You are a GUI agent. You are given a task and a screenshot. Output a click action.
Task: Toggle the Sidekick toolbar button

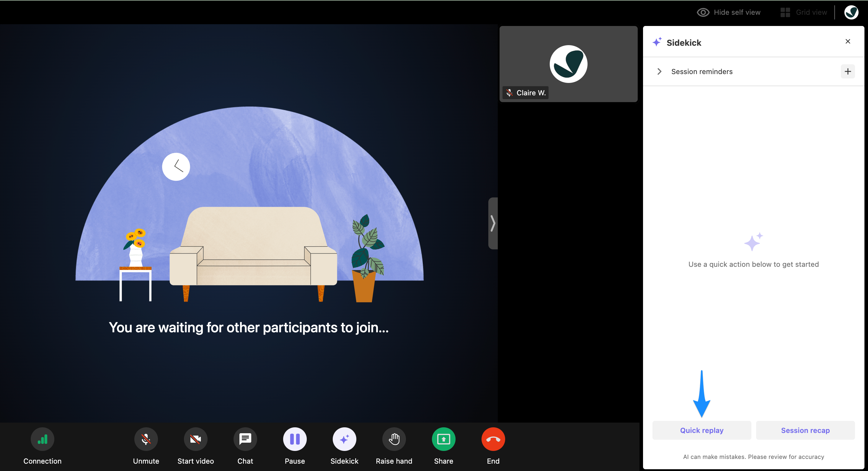[344, 439]
